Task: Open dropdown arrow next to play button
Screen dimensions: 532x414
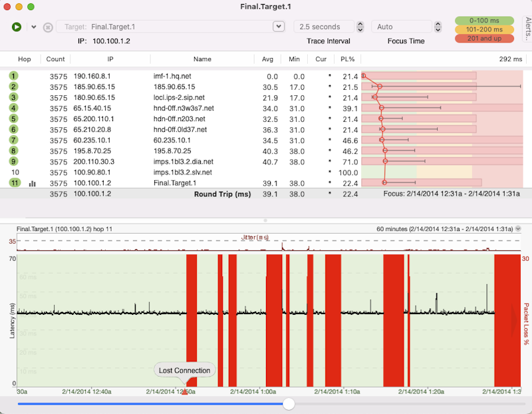Action: point(33,27)
